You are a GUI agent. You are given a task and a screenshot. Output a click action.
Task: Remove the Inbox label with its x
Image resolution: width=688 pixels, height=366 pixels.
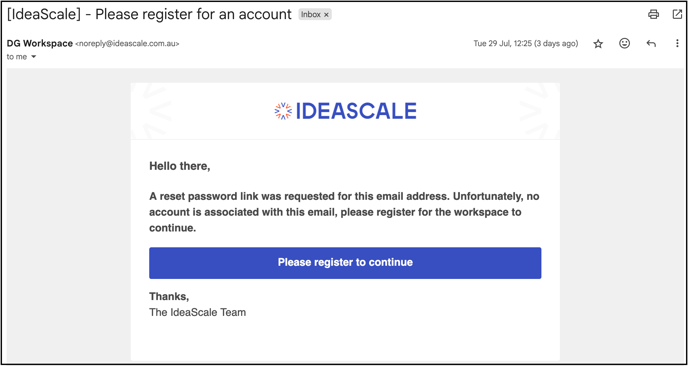326,14
